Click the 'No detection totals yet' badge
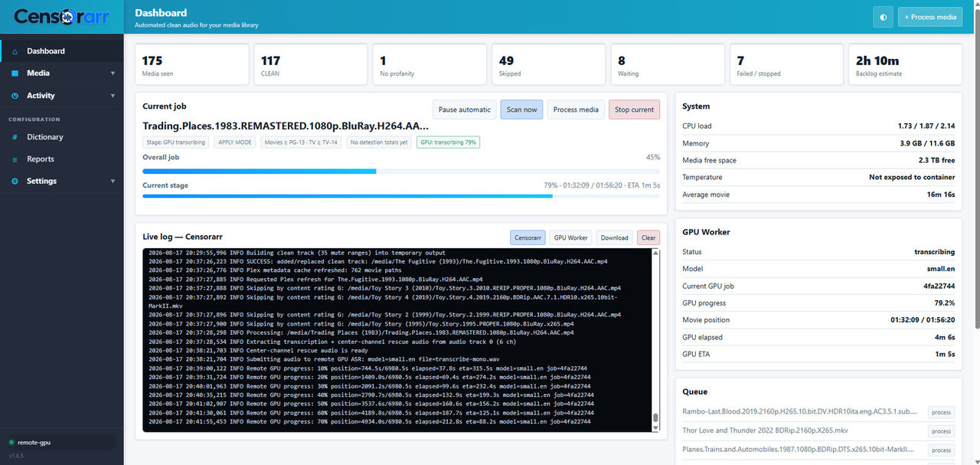This screenshot has width=980, height=465. pos(379,142)
